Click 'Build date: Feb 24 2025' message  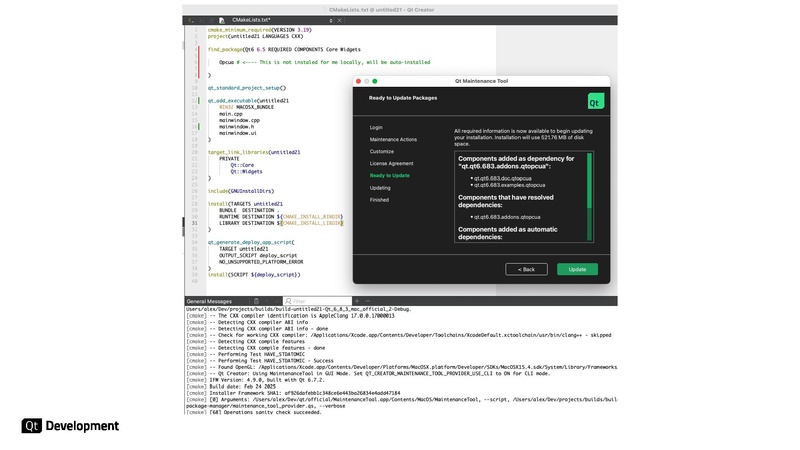point(232,387)
